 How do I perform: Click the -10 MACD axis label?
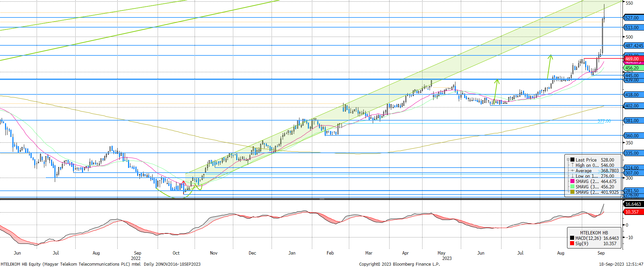click(629, 237)
